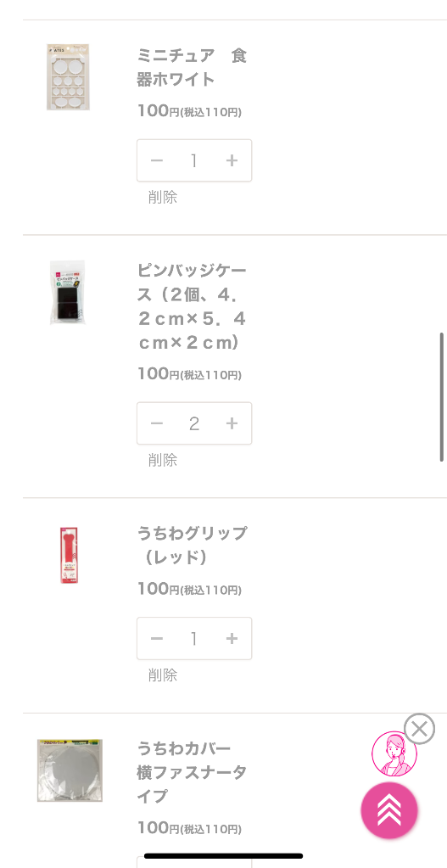Open うちわカバー 横ファスナータイプ title
This screenshot has height=868, width=447.
coord(192,772)
